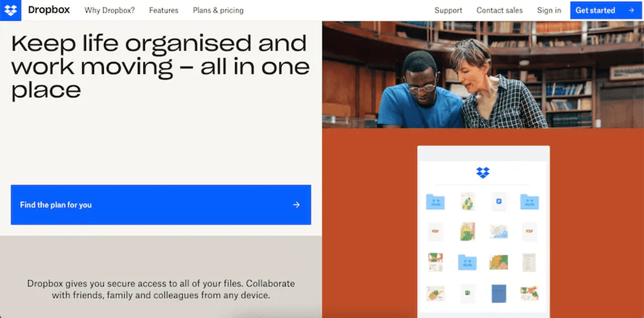The width and height of the screenshot is (644, 318).
Task: Open the top-left shared folder icon
Action: click(x=435, y=202)
